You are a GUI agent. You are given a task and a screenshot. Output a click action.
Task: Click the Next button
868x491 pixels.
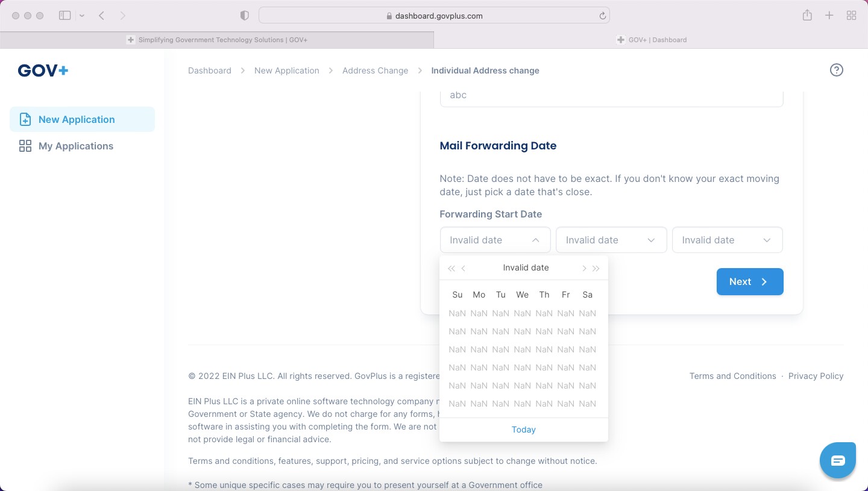tap(750, 281)
